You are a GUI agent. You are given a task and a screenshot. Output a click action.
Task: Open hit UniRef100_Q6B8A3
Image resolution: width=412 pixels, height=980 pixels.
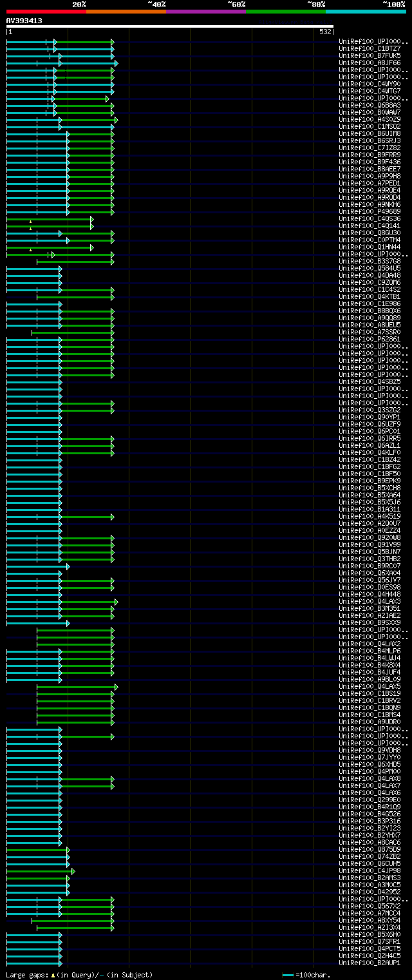coord(370,105)
